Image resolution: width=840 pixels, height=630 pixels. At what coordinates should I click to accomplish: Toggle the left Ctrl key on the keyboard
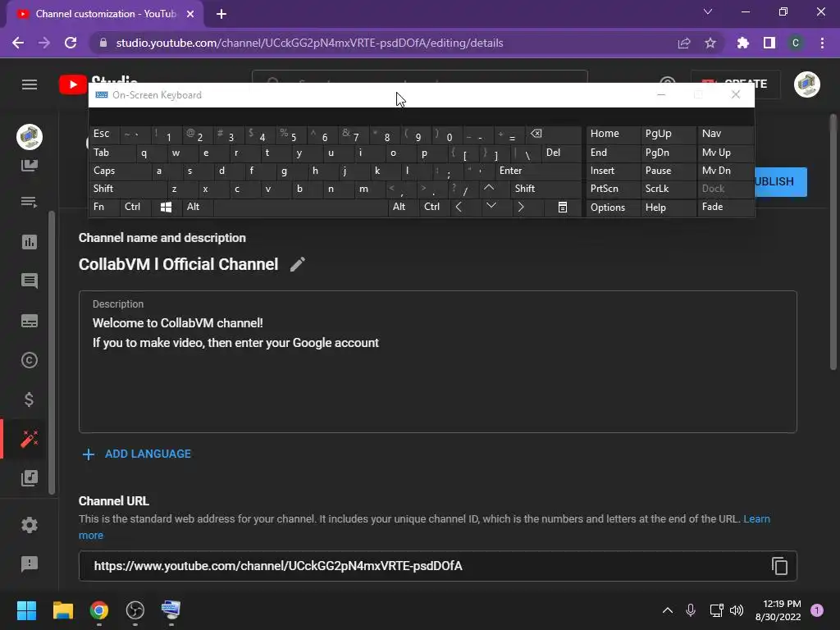click(x=135, y=207)
